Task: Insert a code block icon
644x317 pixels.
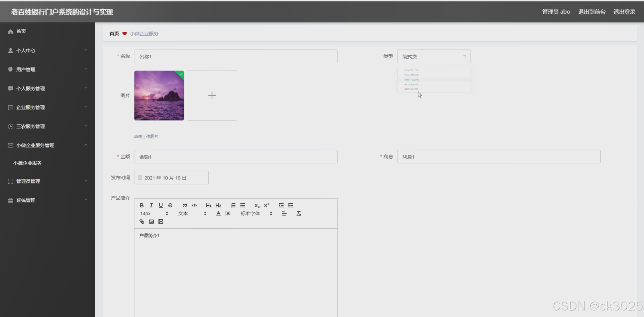Action: coord(194,205)
